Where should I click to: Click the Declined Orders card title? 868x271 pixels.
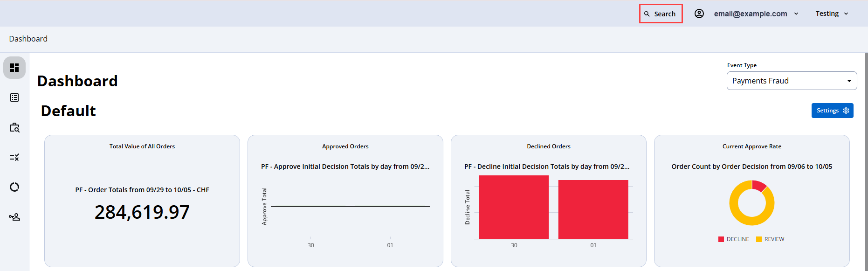tap(549, 146)
